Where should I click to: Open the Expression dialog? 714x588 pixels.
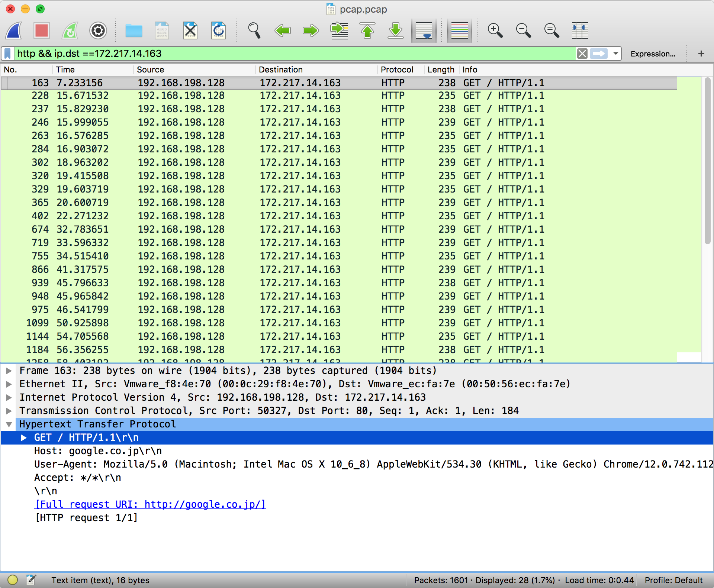653,53
